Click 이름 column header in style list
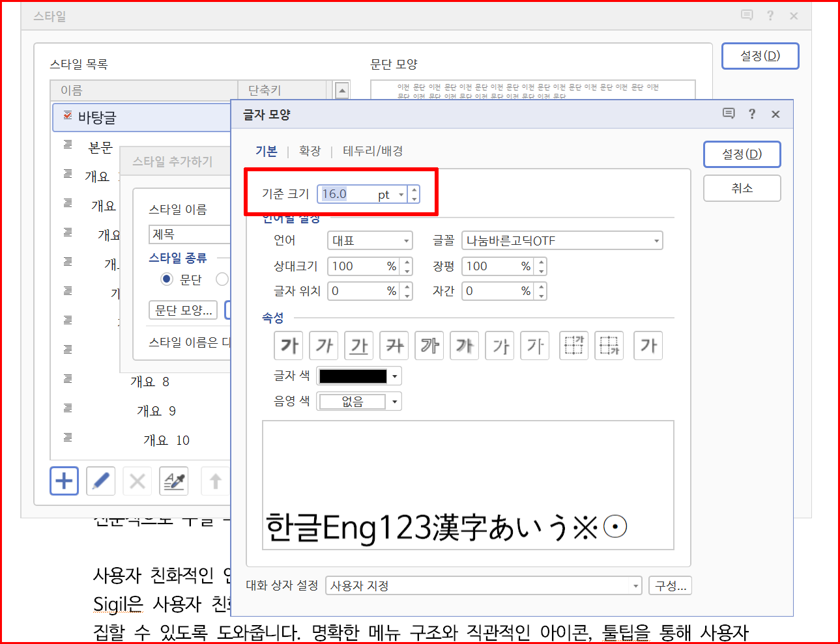This screenshot has width=840, height=644. pos(144,91)
